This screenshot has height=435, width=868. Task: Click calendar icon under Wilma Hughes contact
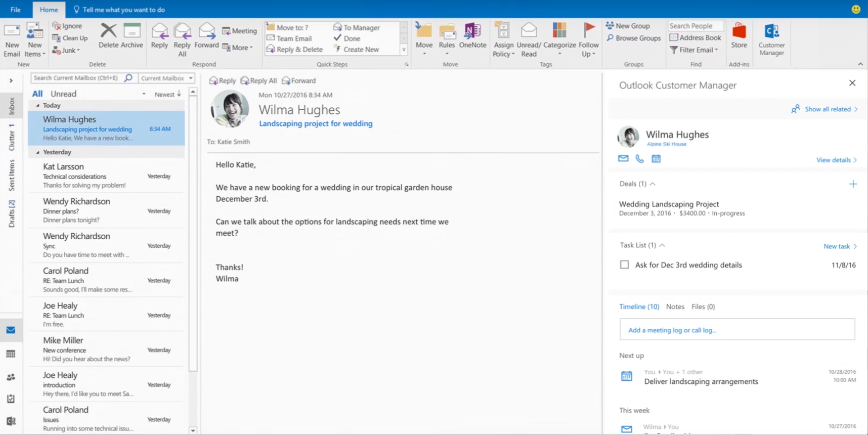coord(656,159)
